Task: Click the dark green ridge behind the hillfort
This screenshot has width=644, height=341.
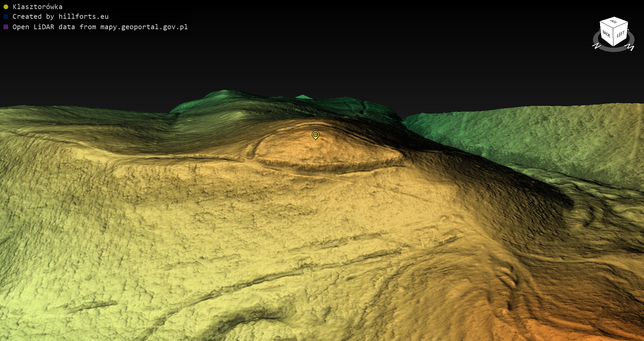Action: click(235, 101)
